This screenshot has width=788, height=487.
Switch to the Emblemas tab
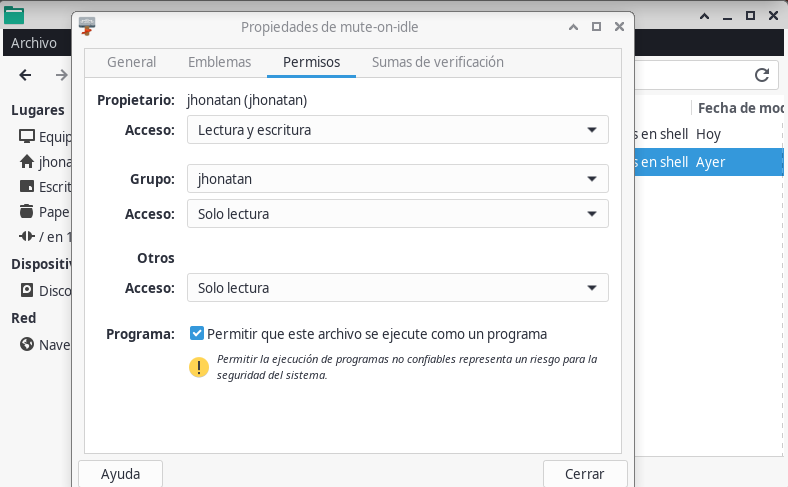tap(220, 62)
